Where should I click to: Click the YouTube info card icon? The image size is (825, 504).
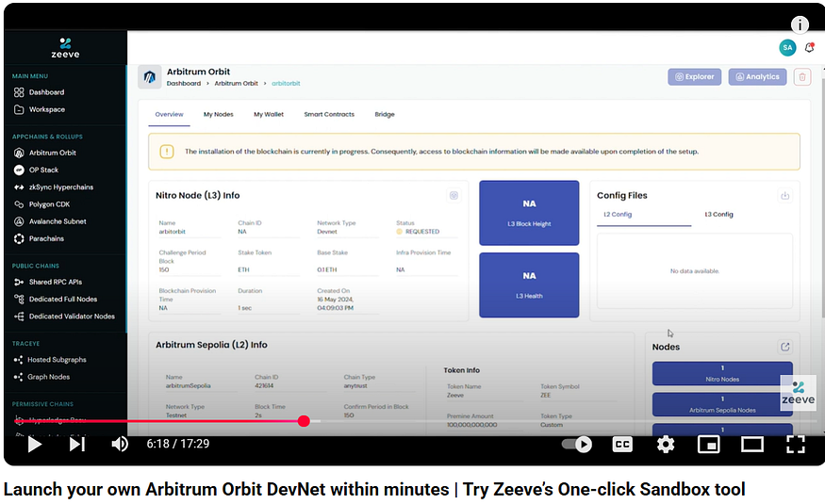coord(800,24)
